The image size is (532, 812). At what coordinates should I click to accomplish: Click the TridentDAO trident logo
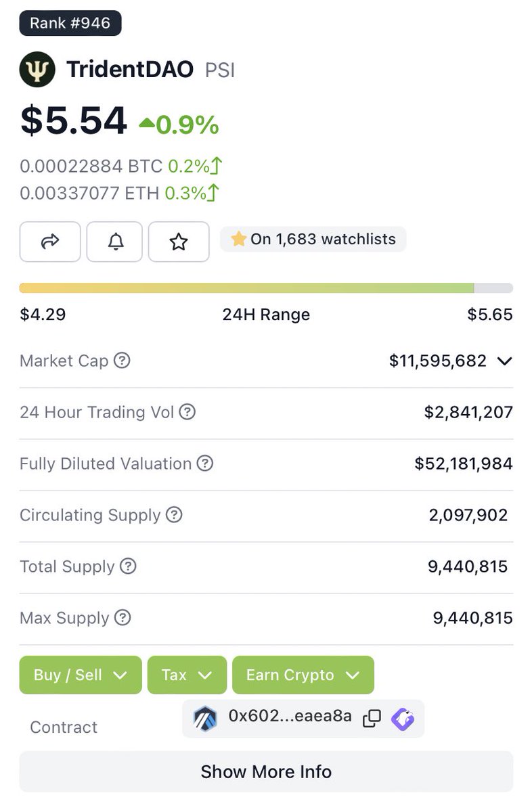coord(37,70)
